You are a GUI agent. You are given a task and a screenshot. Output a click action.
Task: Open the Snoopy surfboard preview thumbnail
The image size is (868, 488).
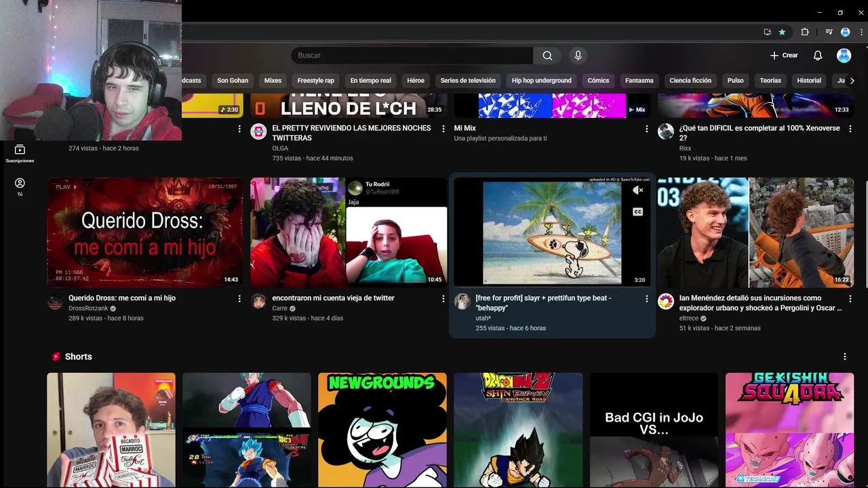(552, 232)
